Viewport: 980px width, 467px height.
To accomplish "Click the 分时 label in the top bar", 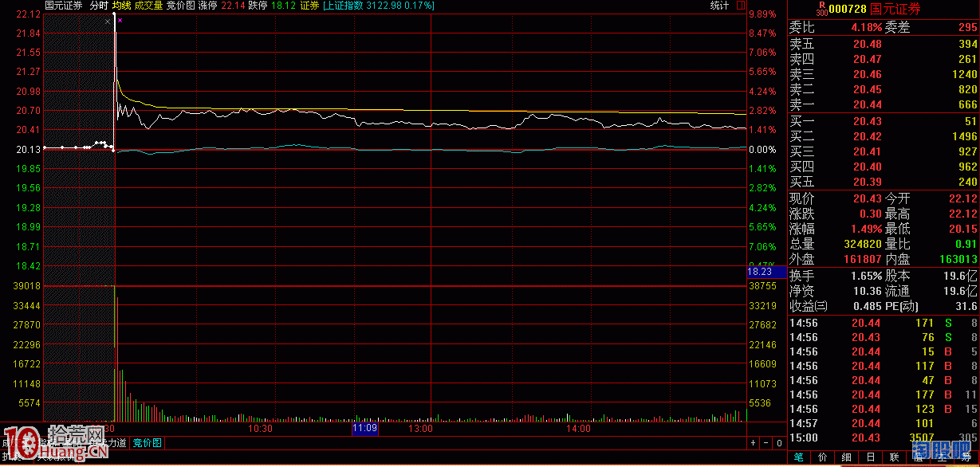I will tap(99, 6).
